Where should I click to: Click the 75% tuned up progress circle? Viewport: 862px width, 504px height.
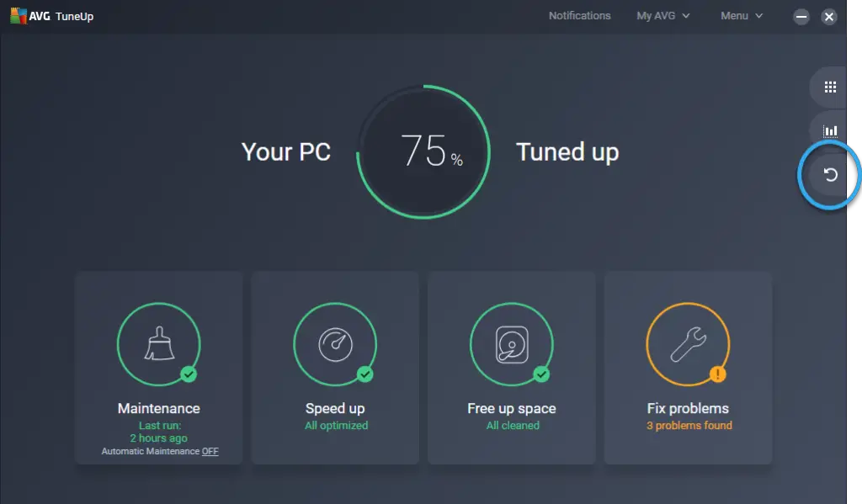pos(423,151)
